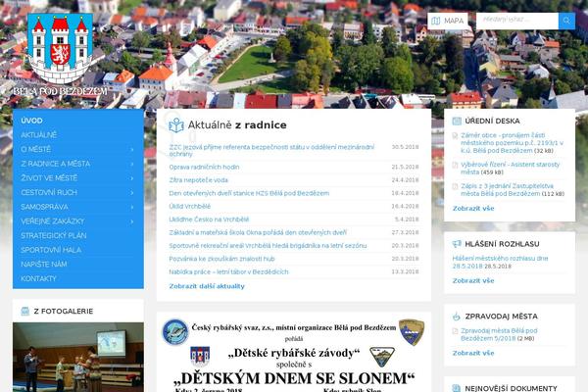
Task: Click Zobrazit další aktuality link
Action: click(x=207, y=286)
